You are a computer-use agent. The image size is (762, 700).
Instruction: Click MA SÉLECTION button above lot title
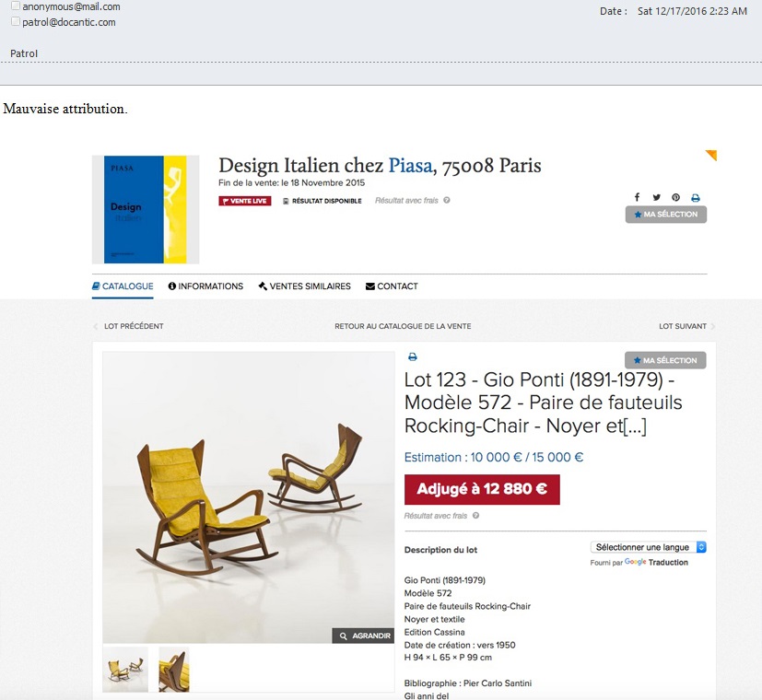pyautogui.click(x=665, y=360)
